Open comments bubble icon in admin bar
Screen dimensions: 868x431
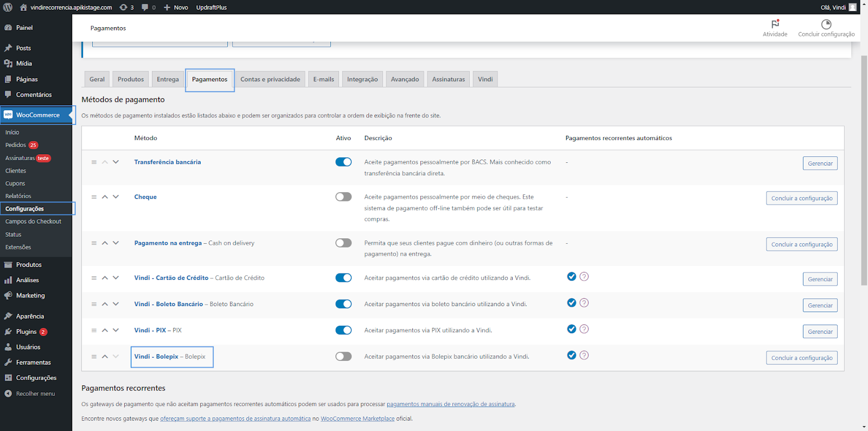tap(145, 7)
